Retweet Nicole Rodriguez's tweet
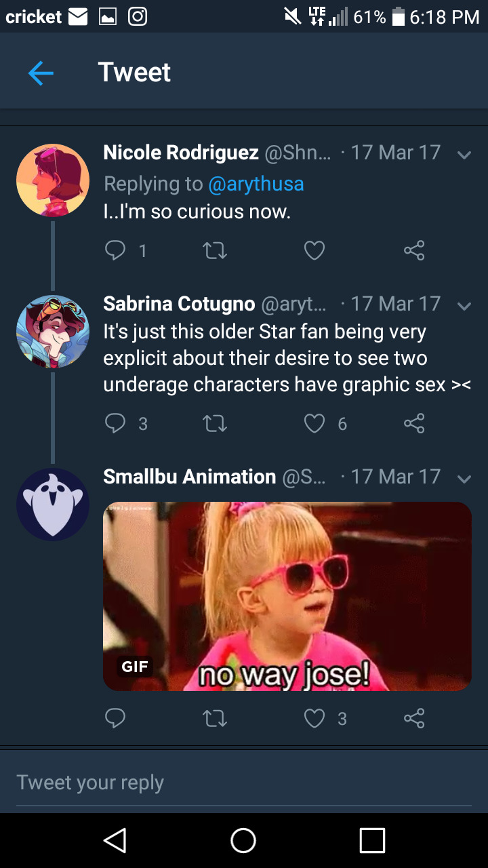The height and width of the screenshot is (868, 488). [215, 251]
